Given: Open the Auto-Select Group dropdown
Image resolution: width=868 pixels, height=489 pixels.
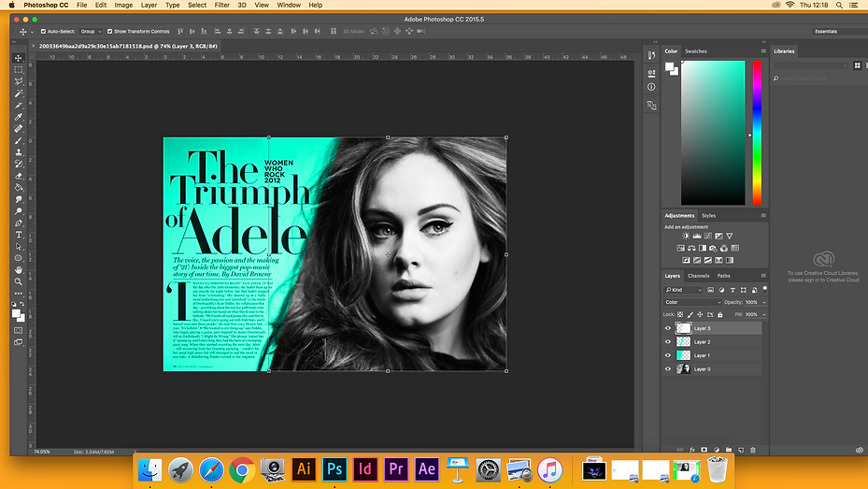Looking at the screenshot, I should click(x=91, y=32).
